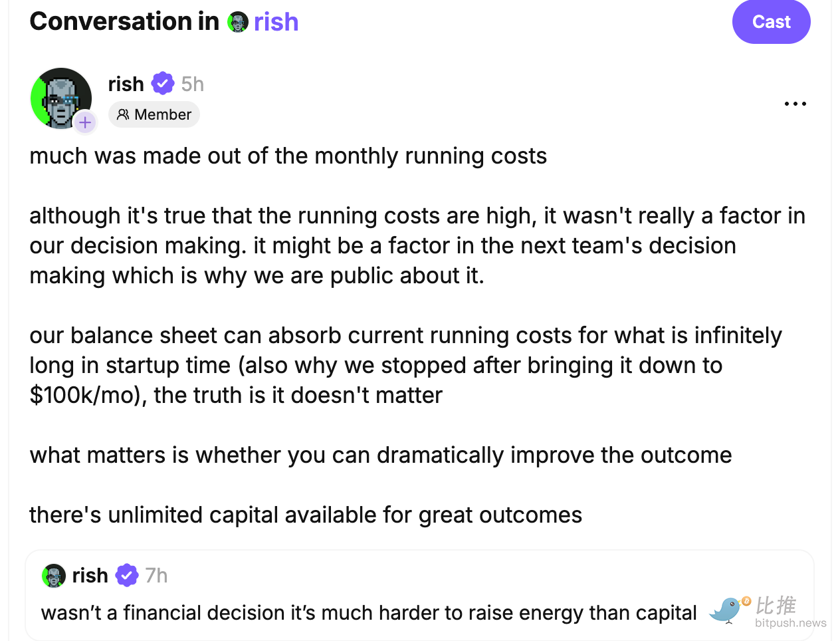Click the bitpush.news watermark text
This screenshot has width=840, height=641.
[x=791, y=623]
